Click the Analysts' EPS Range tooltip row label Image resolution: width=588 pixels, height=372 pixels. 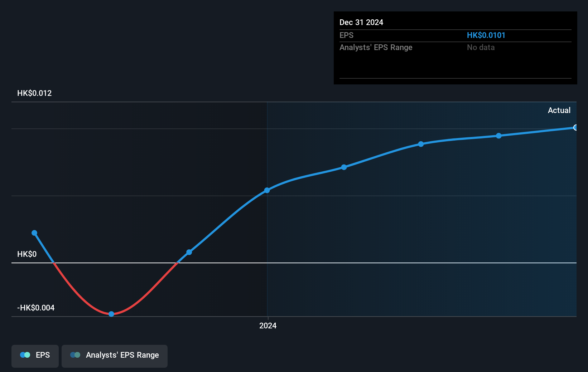[x=376, y=47]
